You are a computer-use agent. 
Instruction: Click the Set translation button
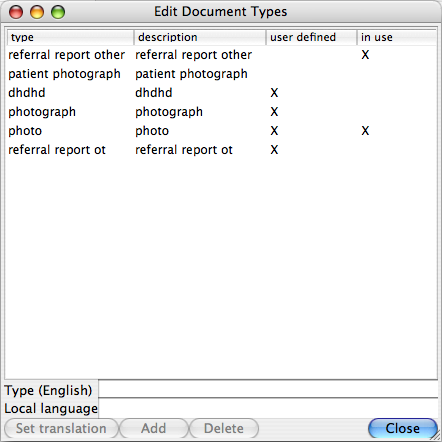(61, 428)
